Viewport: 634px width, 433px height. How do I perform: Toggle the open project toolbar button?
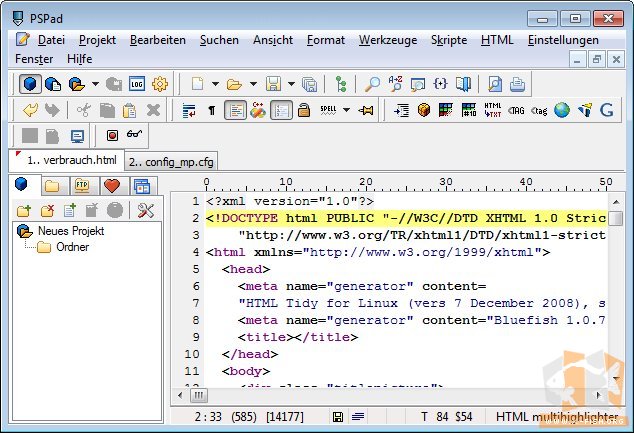tap(76, 84)
